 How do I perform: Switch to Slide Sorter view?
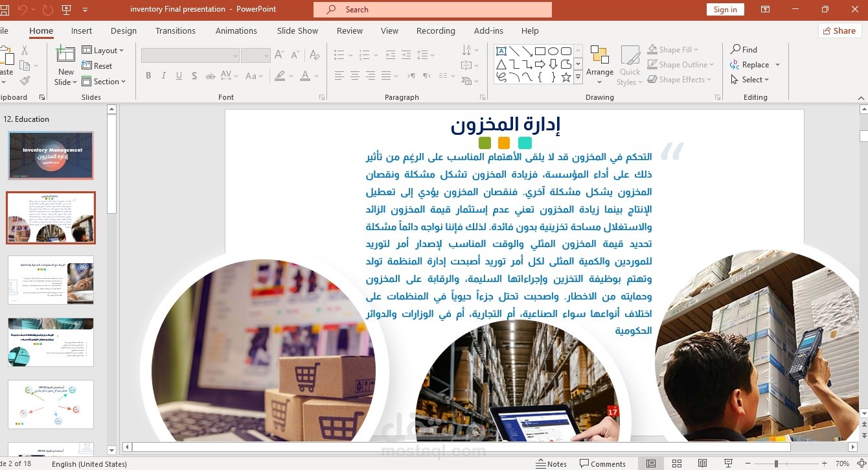click(x=676, y=464)
